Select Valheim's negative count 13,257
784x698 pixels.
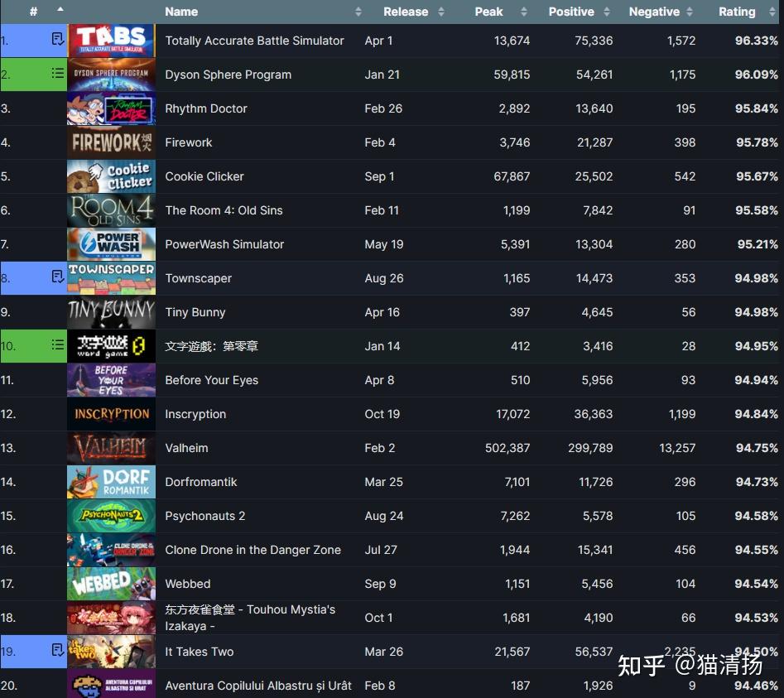(677, 448)
